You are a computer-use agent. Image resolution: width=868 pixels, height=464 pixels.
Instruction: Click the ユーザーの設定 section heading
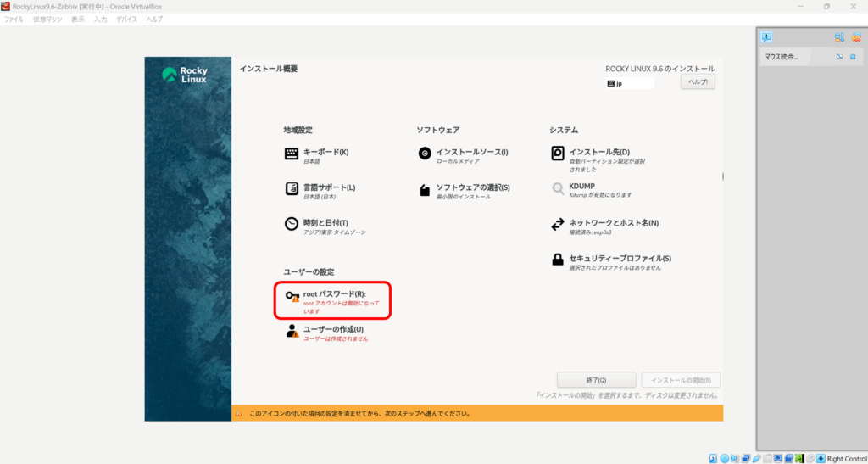point(309,271)
